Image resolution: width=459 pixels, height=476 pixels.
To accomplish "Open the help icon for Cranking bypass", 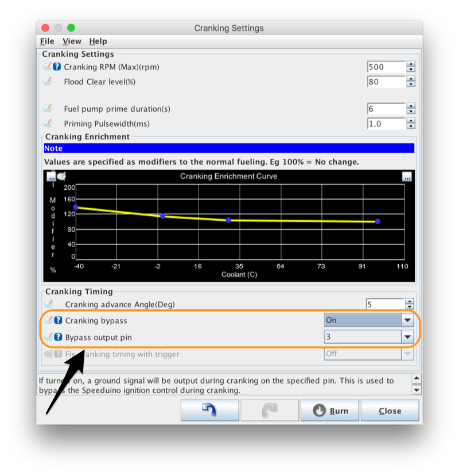I will tap(58, 320).
